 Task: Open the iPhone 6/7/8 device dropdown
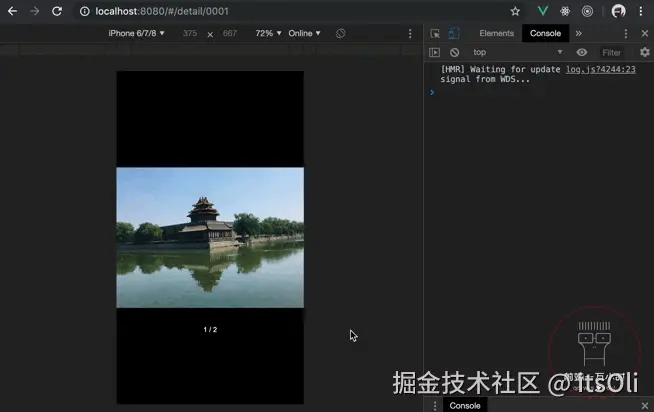tap(136, 33)
